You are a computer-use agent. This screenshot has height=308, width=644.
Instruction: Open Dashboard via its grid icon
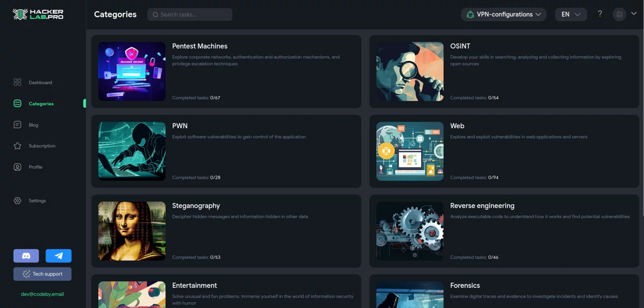click(17, 82)
